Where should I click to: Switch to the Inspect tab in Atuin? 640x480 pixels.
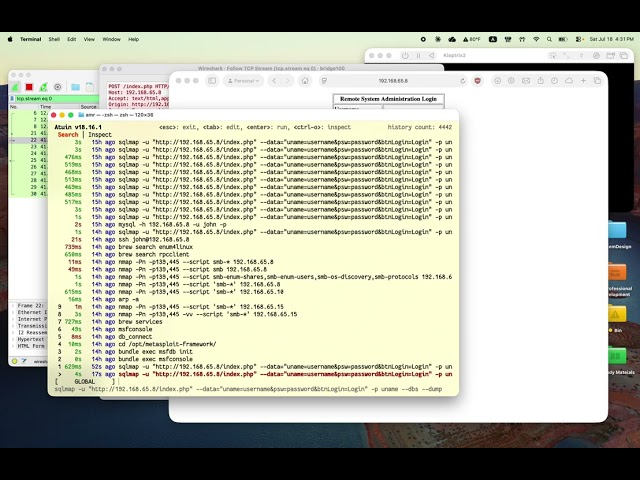tap(100, 135)
